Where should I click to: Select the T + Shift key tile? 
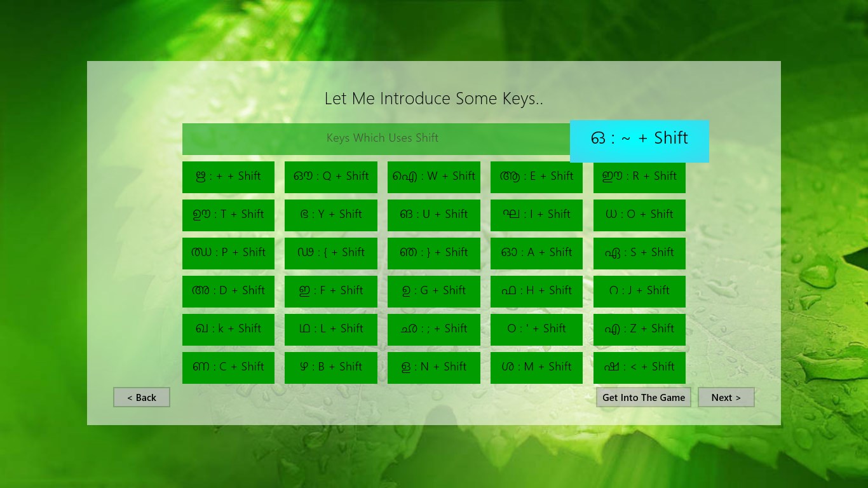pyautogui.click(x=228, y=215)
